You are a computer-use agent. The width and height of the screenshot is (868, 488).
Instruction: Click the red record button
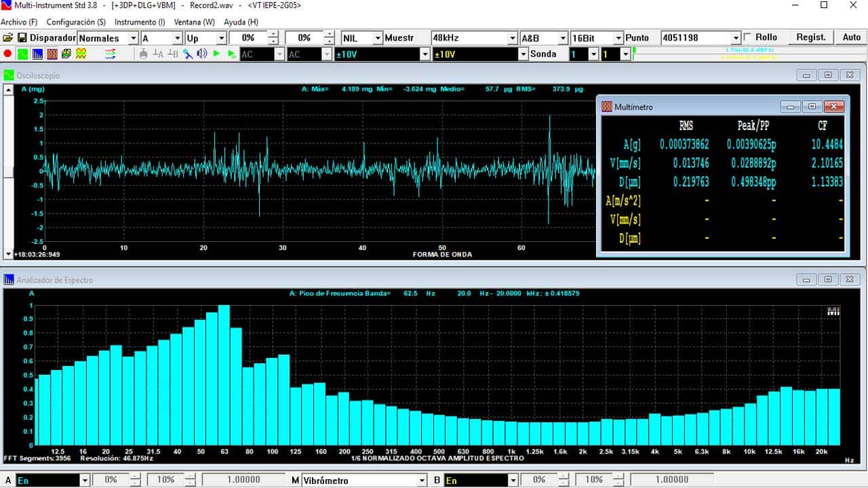tap(7, 54)
